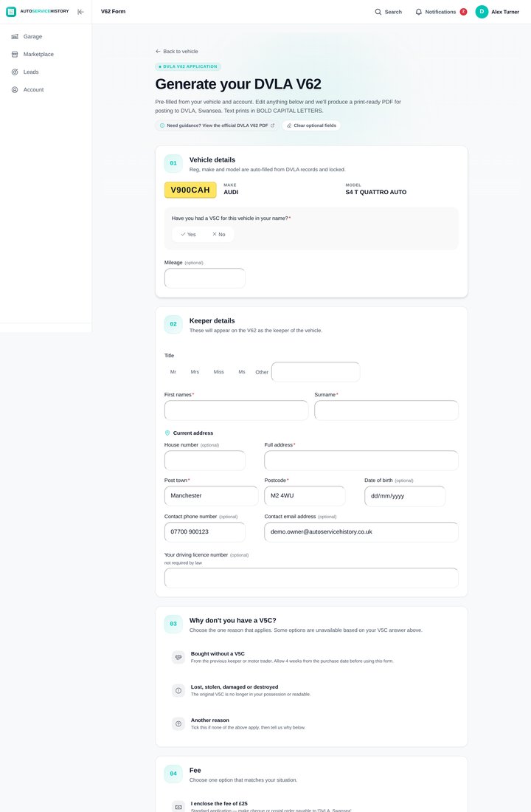
Task: Answer No to having a V5C
Action: 218,235
